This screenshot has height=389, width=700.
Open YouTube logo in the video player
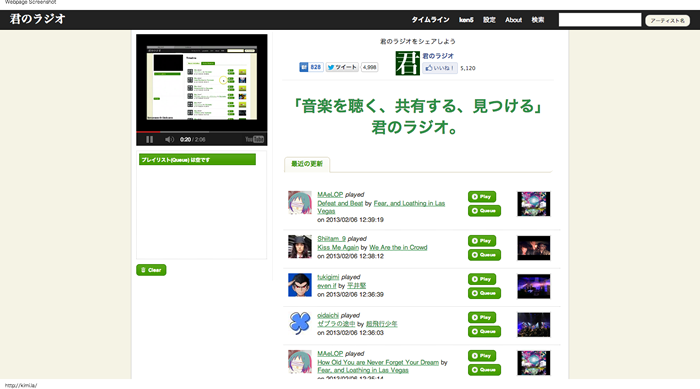[254, 139]
